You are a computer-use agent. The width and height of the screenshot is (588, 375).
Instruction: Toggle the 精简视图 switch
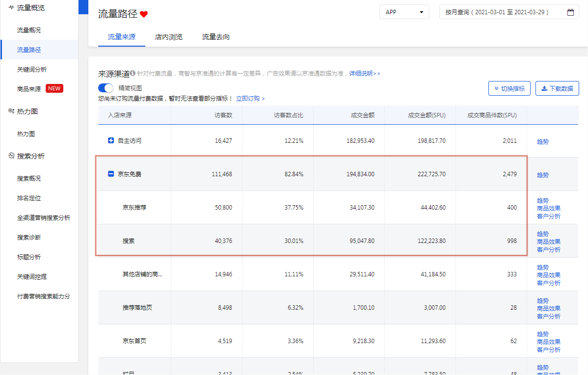pyautogui.click(x=106, y=88)
